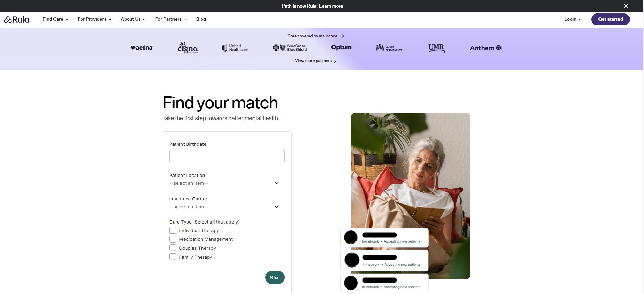
Task: Select the Family Therapy checkbox
Action: pos(173,257)
